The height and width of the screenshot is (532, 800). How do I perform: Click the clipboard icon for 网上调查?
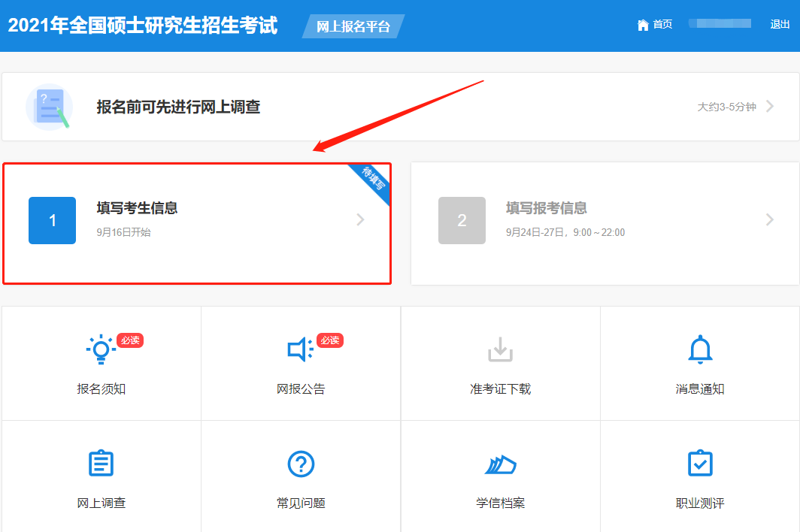tap(101, 464)
